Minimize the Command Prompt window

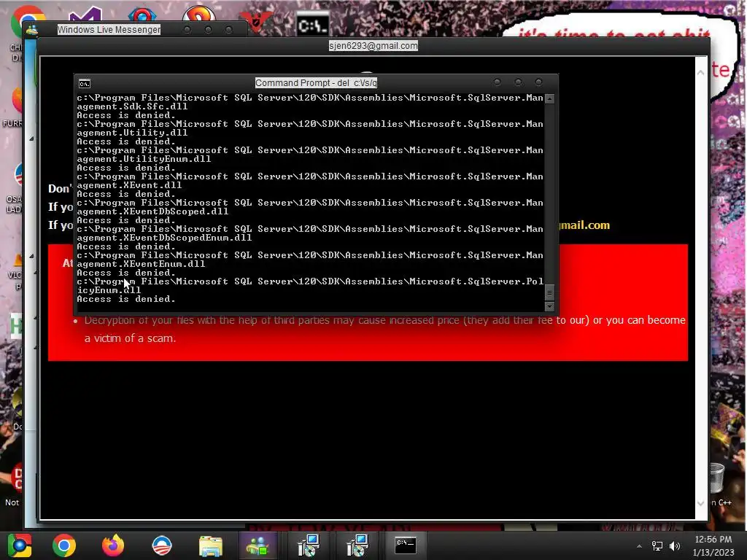498,82
